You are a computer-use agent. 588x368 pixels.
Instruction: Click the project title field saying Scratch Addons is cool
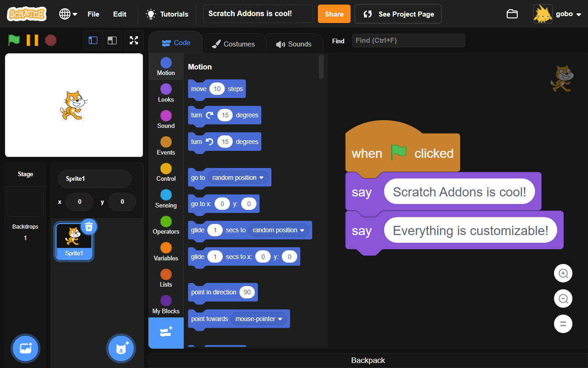(258, 14)
